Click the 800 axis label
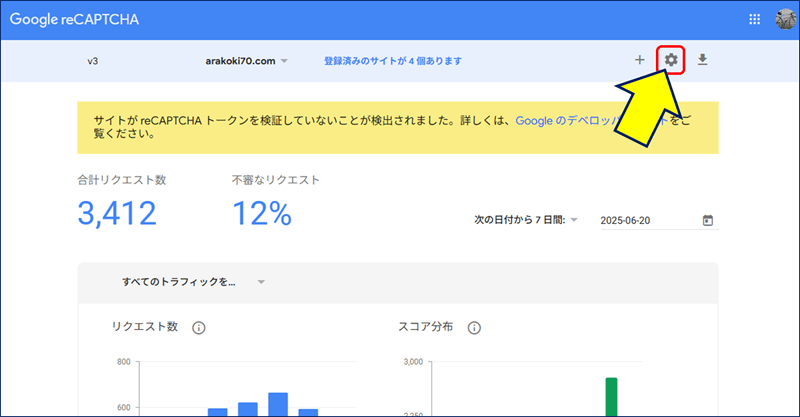The width and height of the screenshot is (800, 417). tap(124, 362)
